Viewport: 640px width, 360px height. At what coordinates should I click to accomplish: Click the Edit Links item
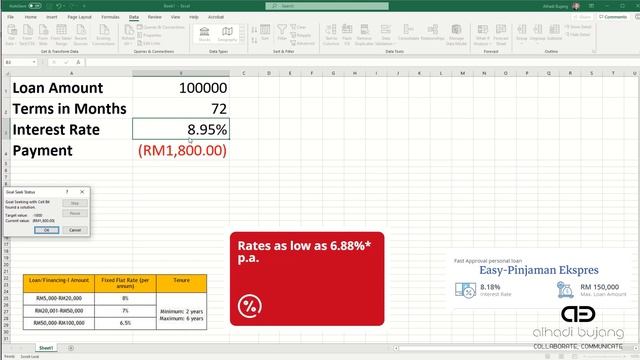(149, 43)
